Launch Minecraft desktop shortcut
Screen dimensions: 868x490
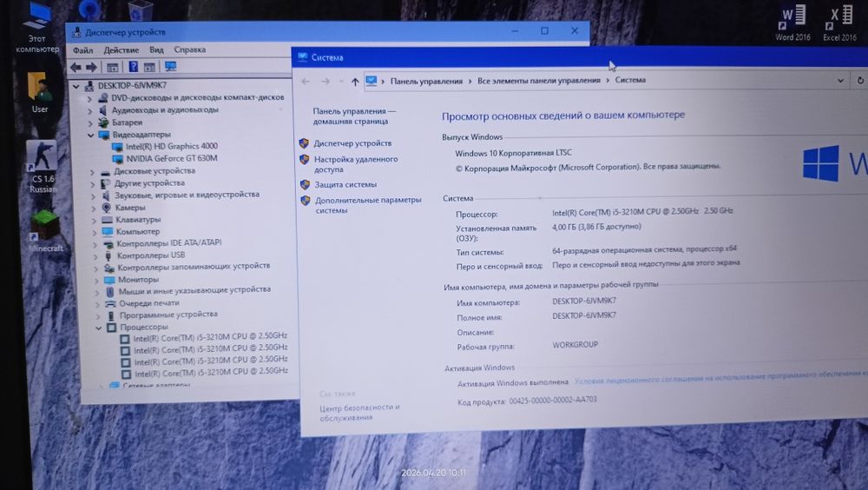point(45,231)
